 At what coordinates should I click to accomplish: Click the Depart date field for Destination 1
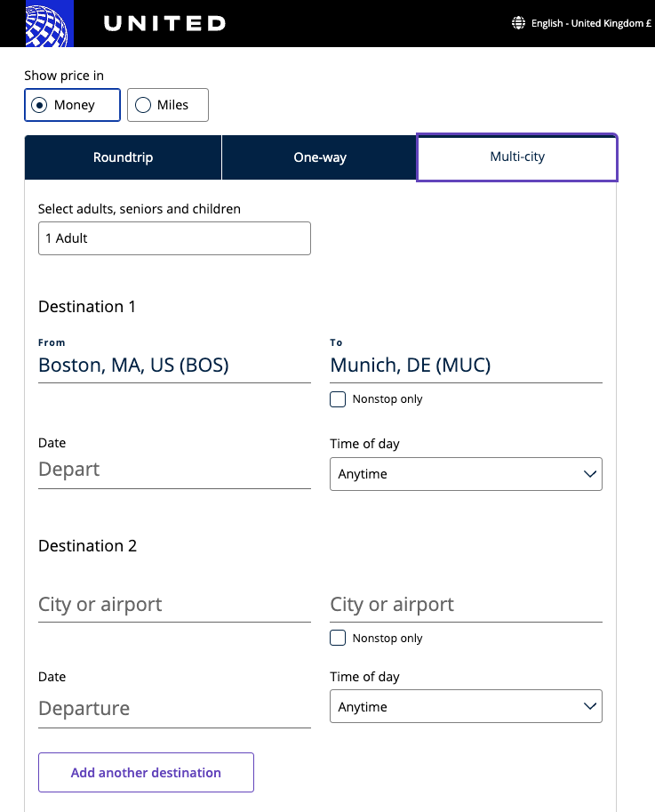tap(174, 469)
